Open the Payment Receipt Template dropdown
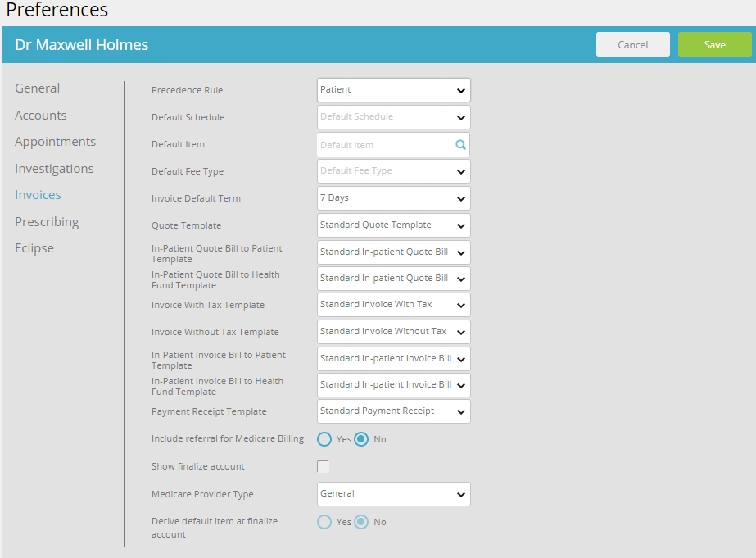 393,411
